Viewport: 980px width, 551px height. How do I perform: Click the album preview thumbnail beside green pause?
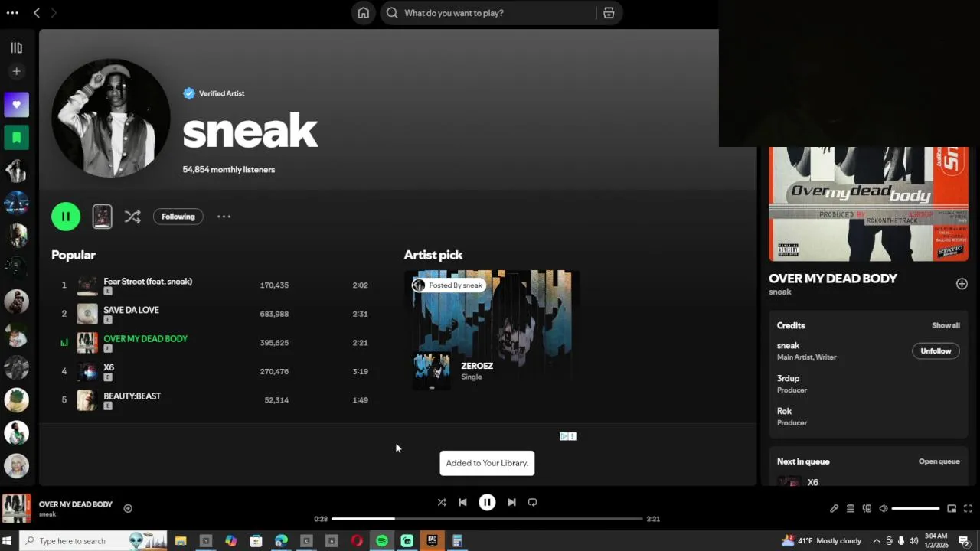(x=102, y=217)
